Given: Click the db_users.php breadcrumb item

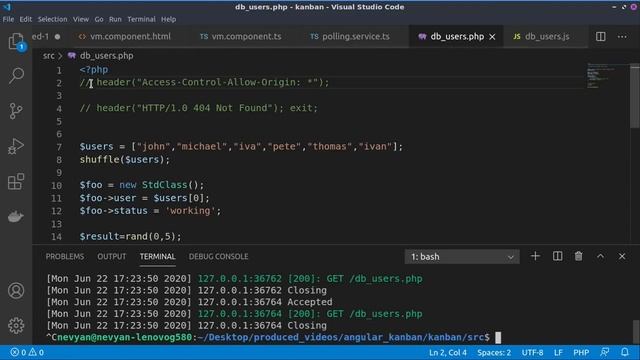Looking at the screenshot, I should click(106, 56).
